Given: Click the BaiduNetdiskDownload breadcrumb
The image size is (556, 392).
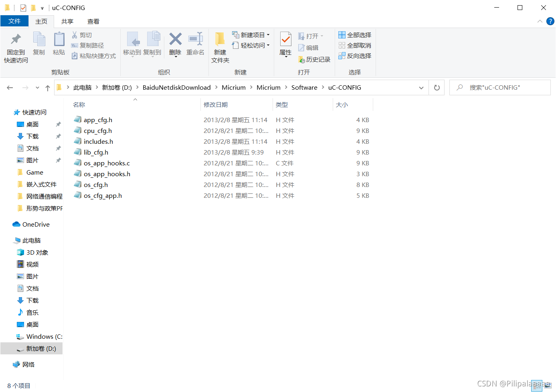Looking at the screenshot, I should click(177, 88).
